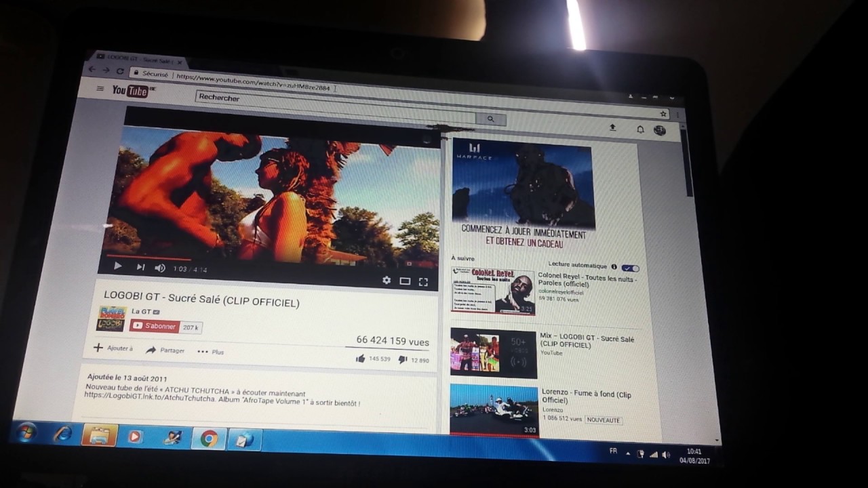Reload the YouTube page
This screenshot has height=488, width=868.
(x=120, y=70)
